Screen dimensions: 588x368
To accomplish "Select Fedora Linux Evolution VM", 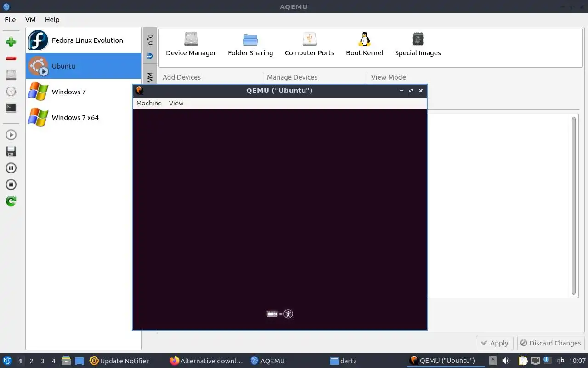I will pyautogui.click(x=84, y=40).
